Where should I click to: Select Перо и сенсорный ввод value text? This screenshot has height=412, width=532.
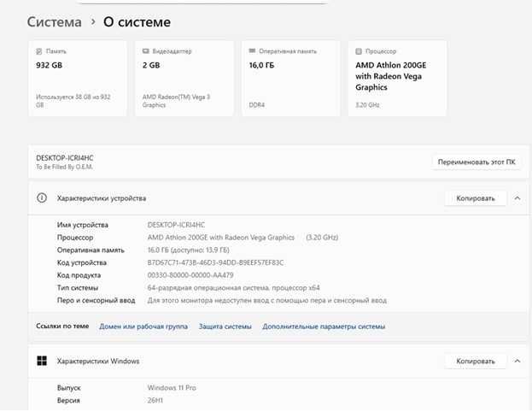267,300
